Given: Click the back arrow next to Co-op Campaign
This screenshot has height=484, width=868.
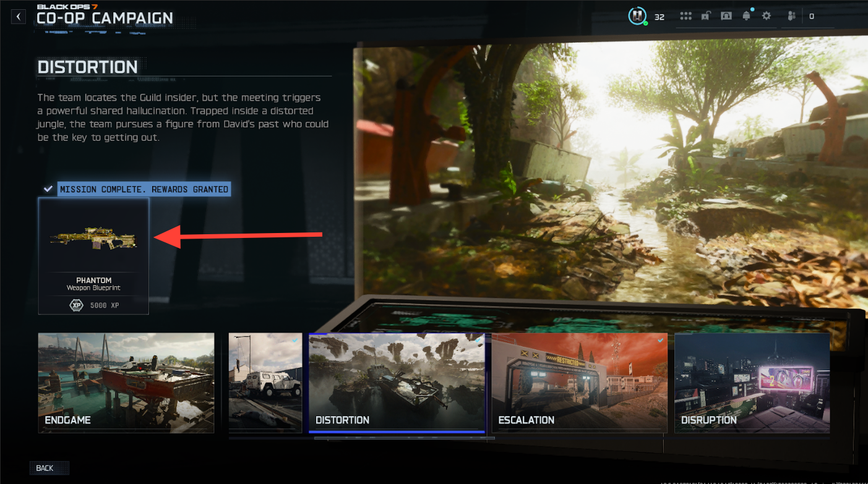Looking at the screenshot, I should click(x=19, y=17).
